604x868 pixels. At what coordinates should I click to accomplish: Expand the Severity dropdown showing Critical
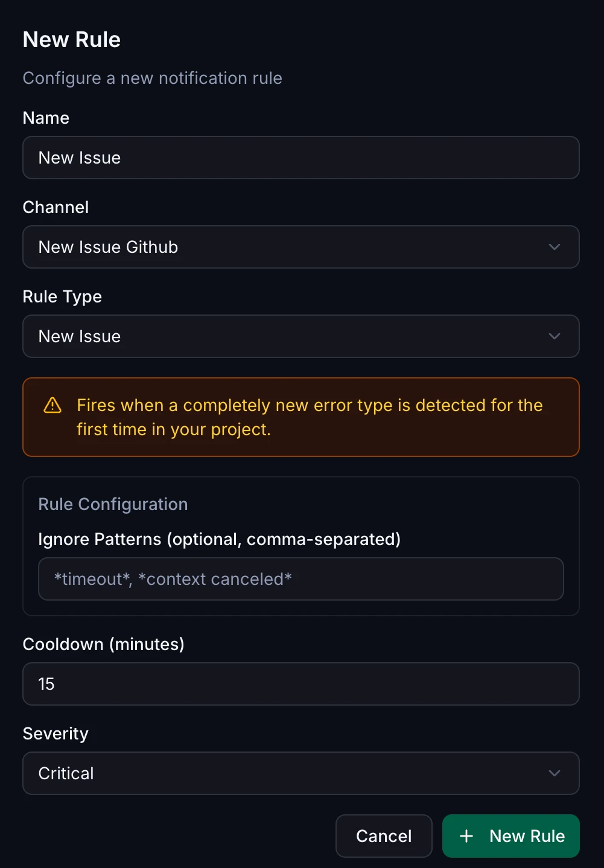[x=301, y=773]
